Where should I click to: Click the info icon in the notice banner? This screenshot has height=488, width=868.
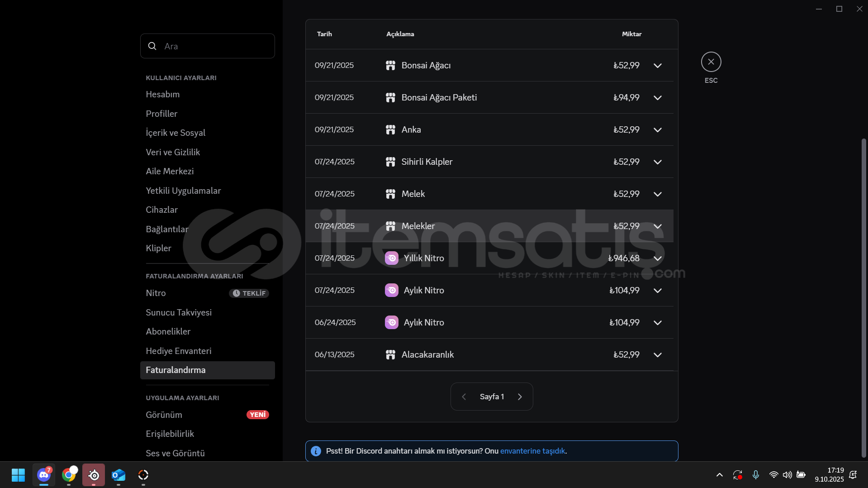(316, 451)
